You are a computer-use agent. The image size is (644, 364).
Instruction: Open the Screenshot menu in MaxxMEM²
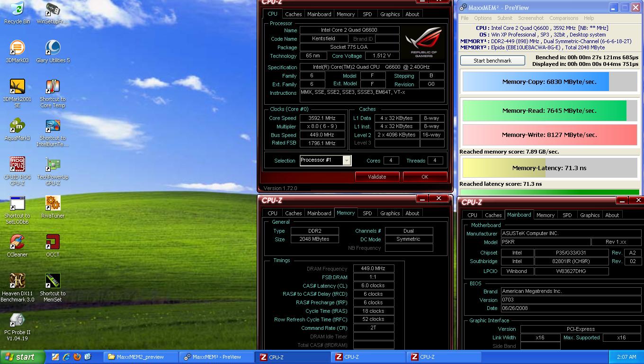[531, 18]
